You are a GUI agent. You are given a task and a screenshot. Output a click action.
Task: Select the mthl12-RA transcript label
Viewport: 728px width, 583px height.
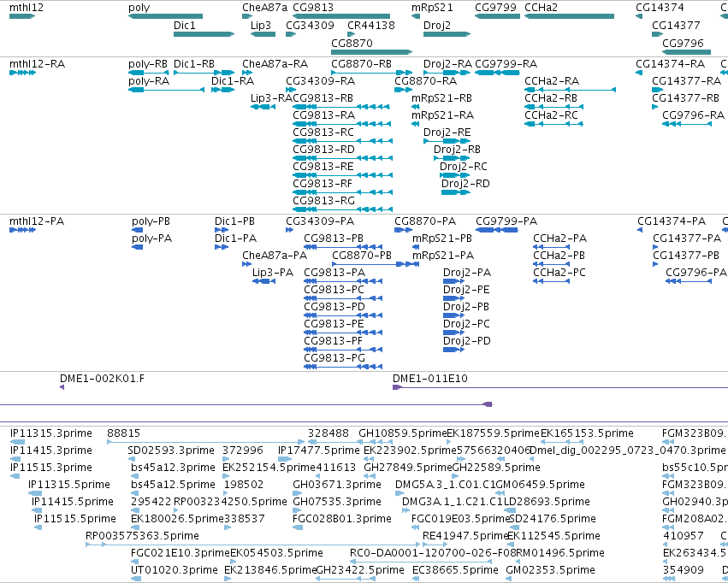click(37, 64)
